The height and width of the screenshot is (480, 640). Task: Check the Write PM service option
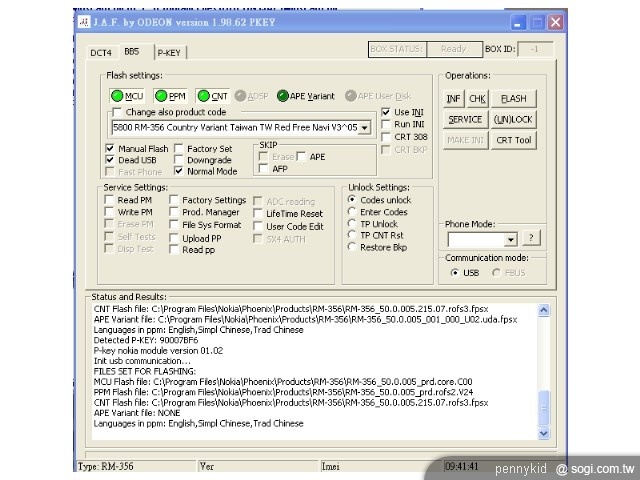pyautogui.click(x=109, y=212)
